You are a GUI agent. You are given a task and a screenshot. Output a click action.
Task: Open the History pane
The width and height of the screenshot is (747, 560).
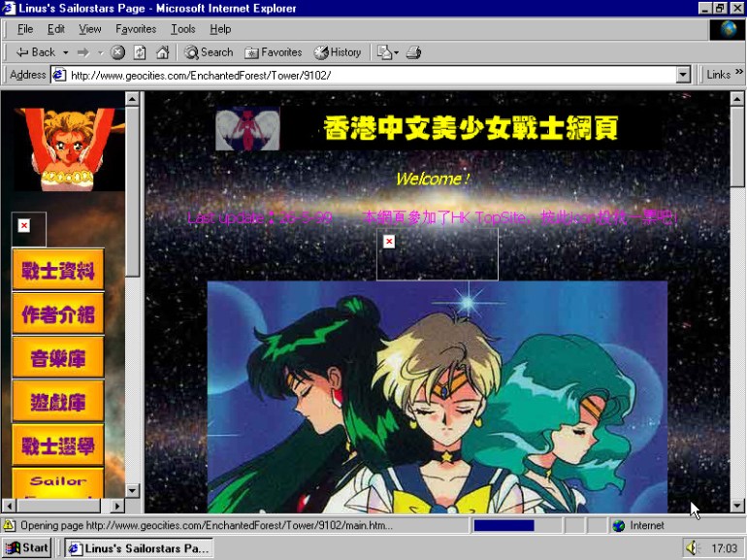click(338, 52)
